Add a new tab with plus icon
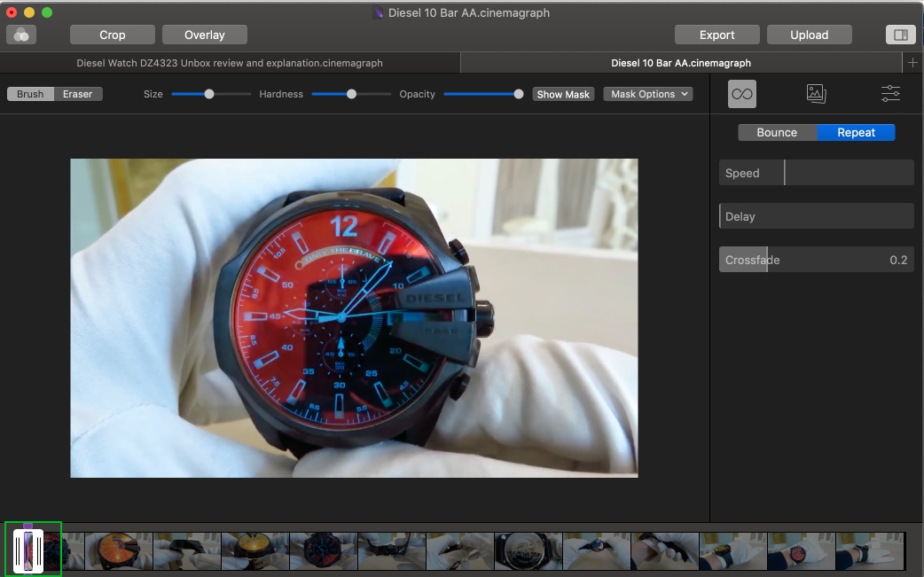This screenshot has height=577, width=924. tap(912, 62)
